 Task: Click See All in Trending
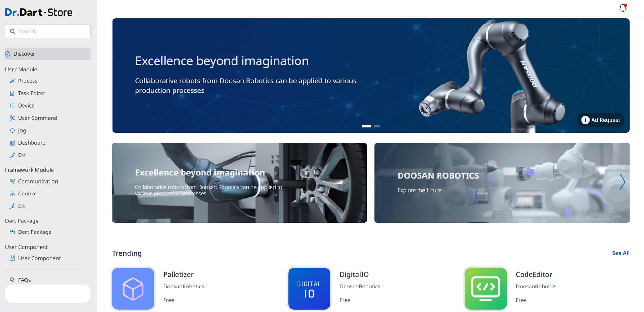pos(620,253)
